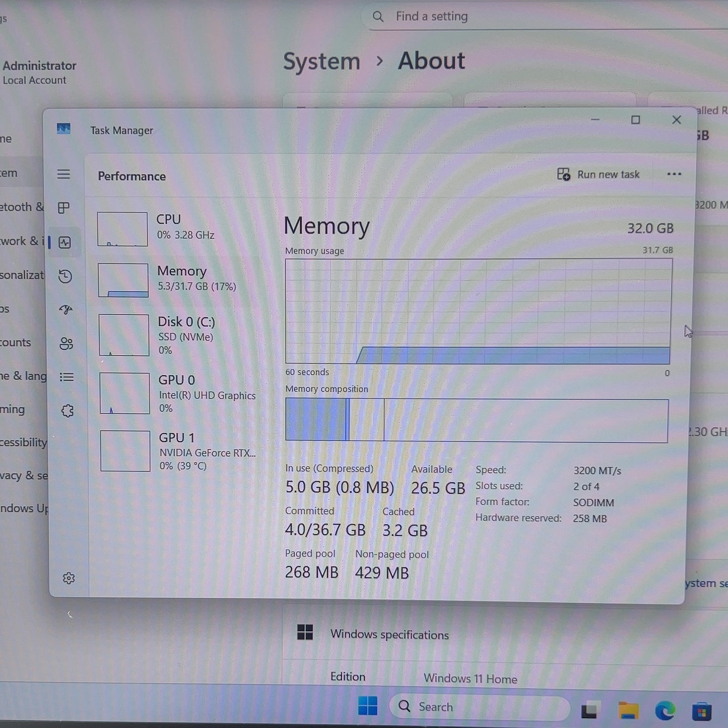The image size is (728, 728).
Task: Click Run new task button
Action: [x=598, y=174]
